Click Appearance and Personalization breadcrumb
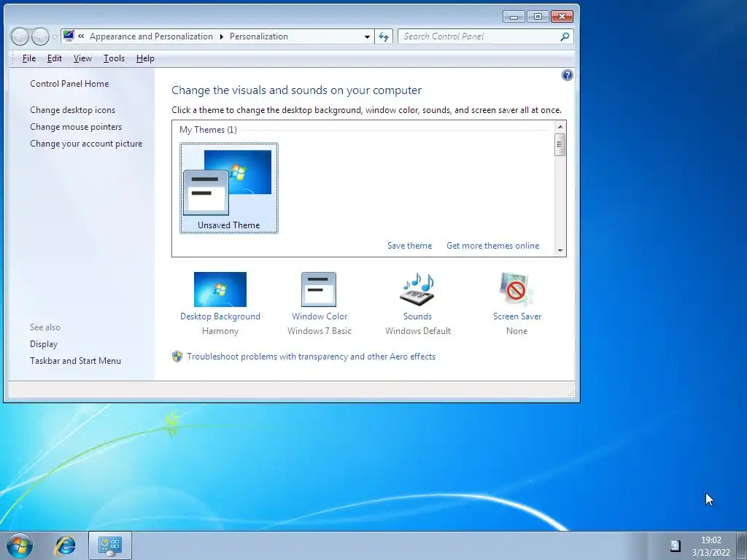The height and width of the screenshot is (560, 747). (151, 36)
